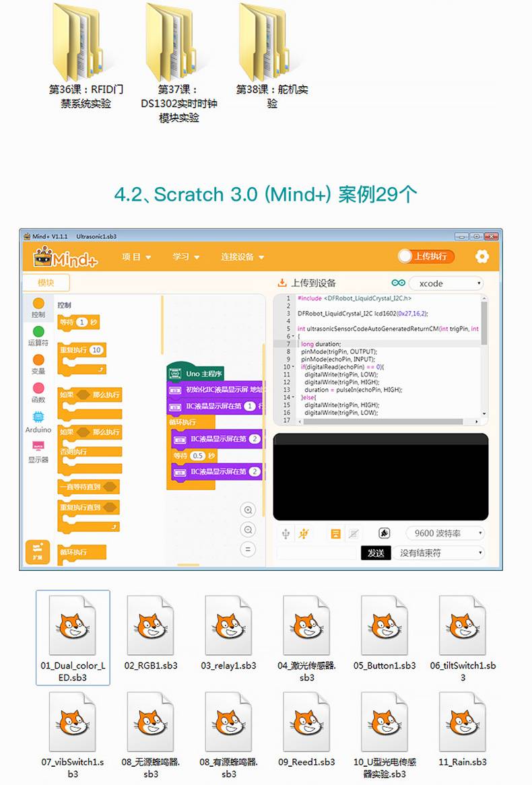The height and width of the screenshot is (785, 532).
Task: Open folder 第37课：DS1302实时时钟模块实验
Action: pyautogui.click(x=178, y=62)
